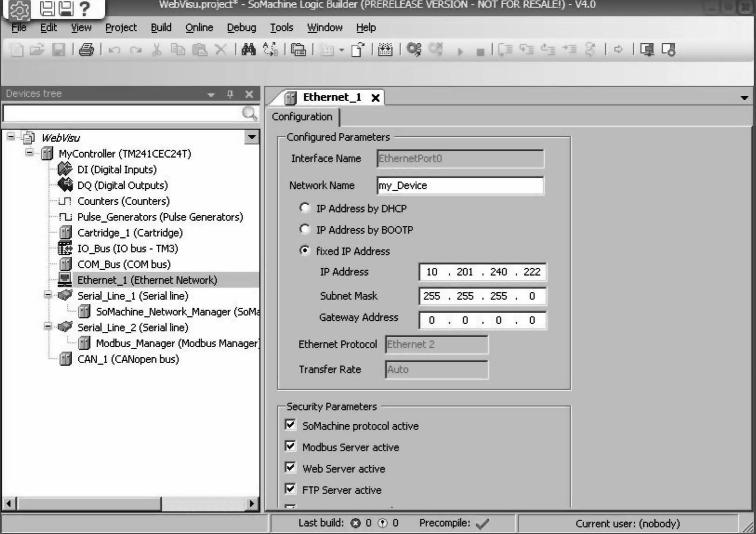This screenshot has width=756, height=534.
Task: Click the Gateway Address field
Action: point(482,320)
